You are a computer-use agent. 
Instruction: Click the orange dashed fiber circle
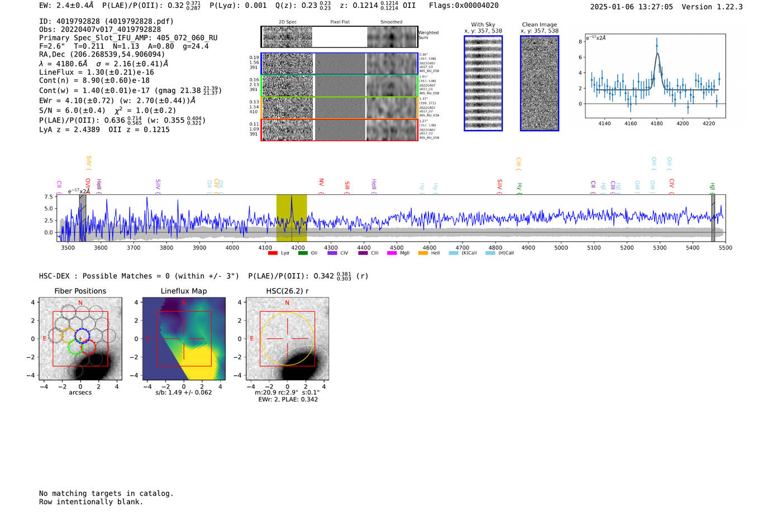[x=68, y=335]
